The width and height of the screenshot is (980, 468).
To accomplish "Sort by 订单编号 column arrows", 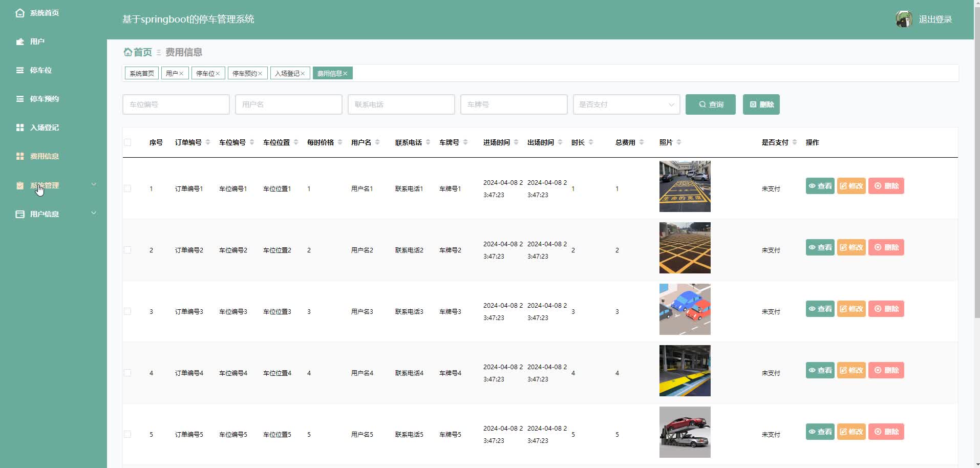I will (208, 142).
